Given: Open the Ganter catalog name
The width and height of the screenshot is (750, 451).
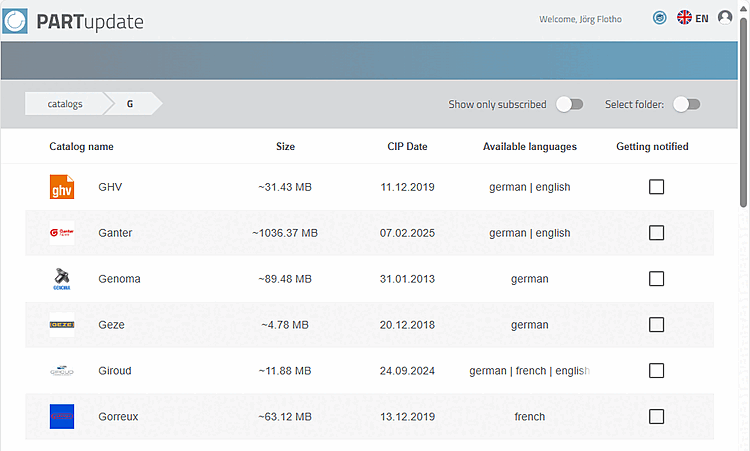Looking at the screenshot, I should [115, 233].
